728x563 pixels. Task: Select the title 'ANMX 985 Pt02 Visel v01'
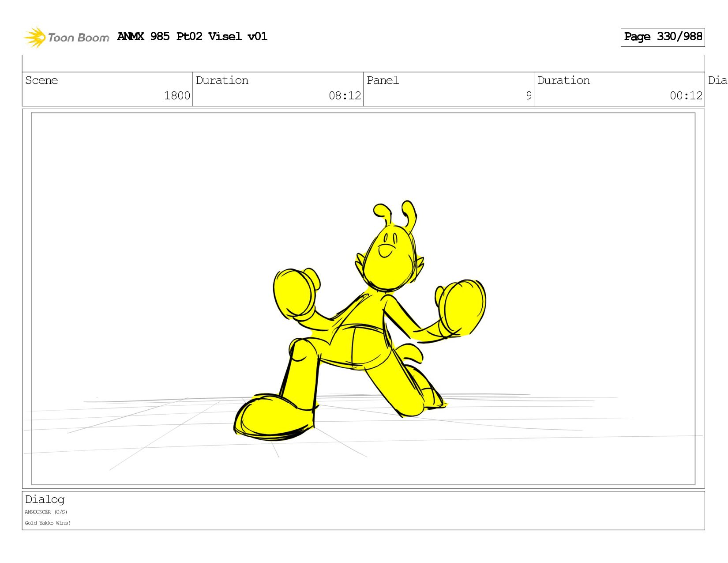[x=192, y=36]
